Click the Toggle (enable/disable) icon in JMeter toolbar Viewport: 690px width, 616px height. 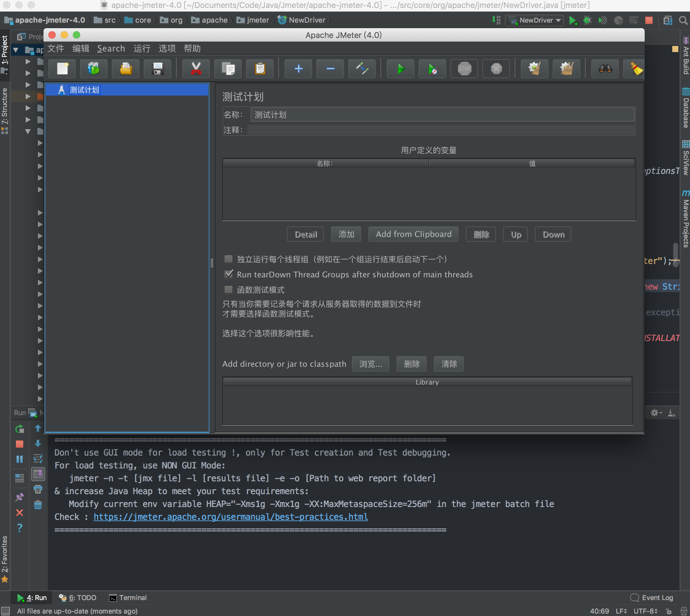(362, 69)
